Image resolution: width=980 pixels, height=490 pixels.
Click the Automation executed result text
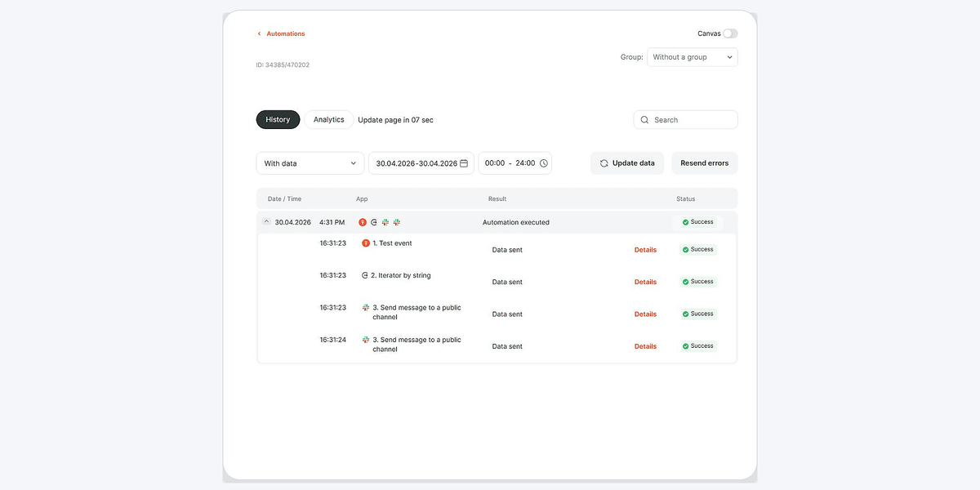[x=516, y=222]
